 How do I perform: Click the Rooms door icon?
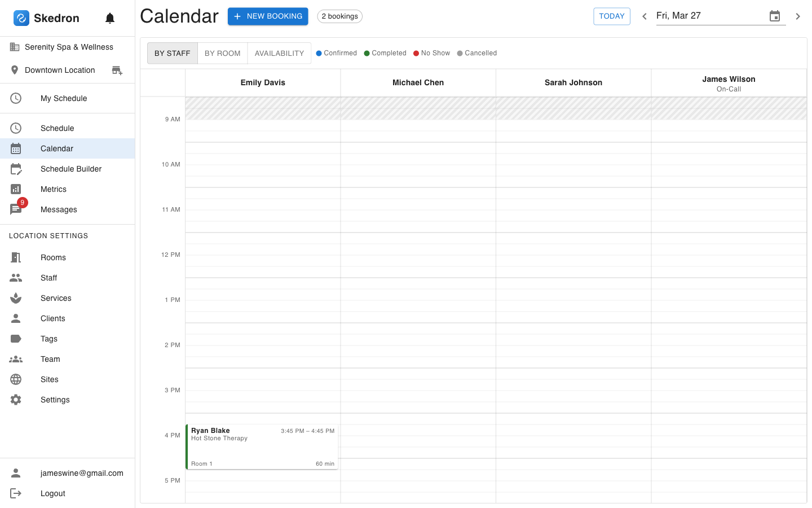16,257
